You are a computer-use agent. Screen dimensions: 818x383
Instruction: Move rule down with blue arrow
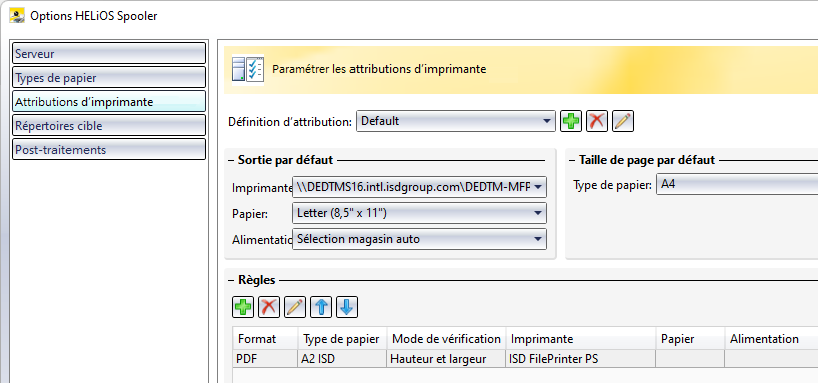tap(347, 307)
